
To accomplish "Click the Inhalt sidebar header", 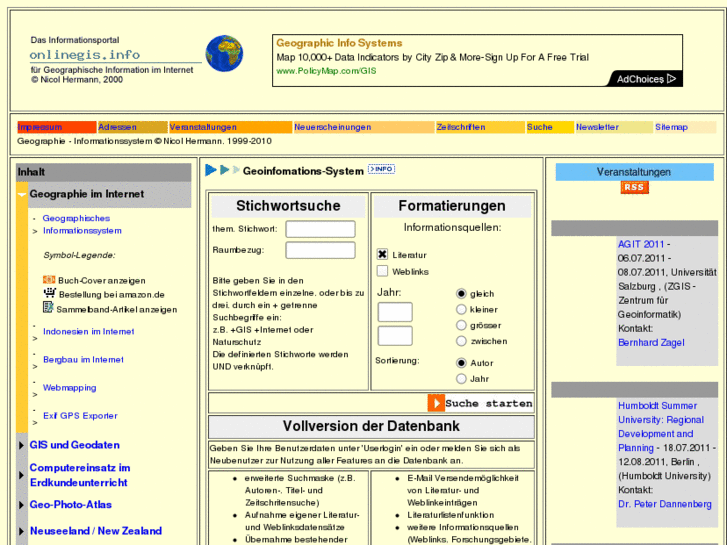I will [103, 172].
